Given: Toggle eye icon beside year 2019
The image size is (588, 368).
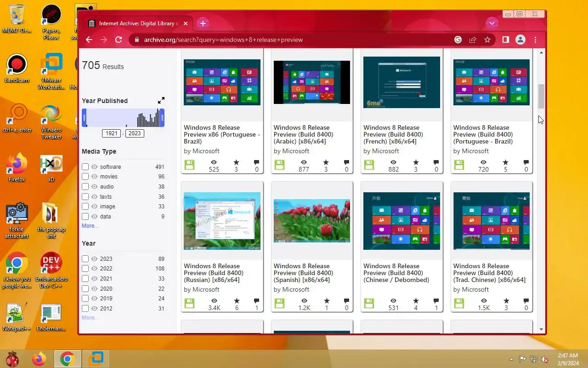Looking at the screenshot, I should coord(95,299).
